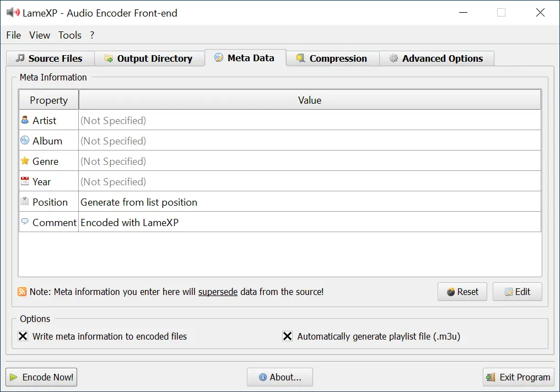The height and width of the screenshot is (392, 560).
Task: Toggle Write meta information to encoded files
Action: tap(23, 336)
